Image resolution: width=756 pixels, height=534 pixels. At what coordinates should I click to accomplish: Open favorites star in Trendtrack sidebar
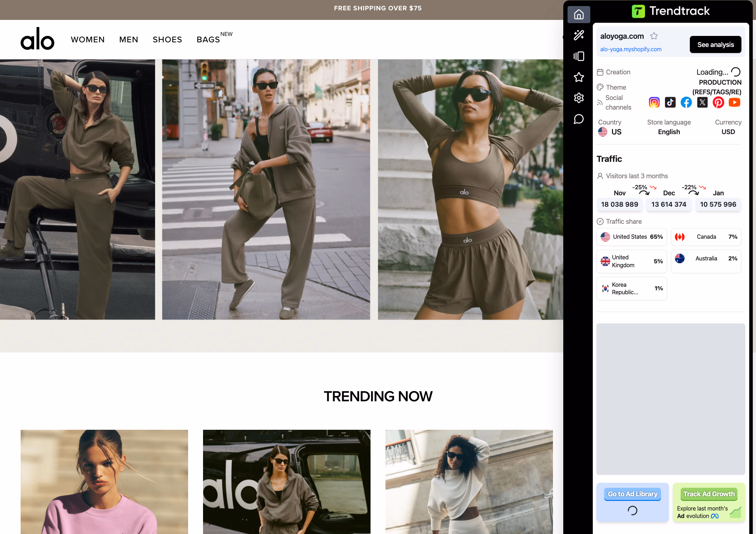(579, 77)
